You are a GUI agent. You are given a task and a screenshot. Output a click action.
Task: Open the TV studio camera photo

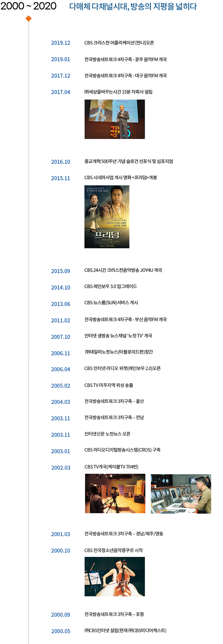(115, 493)
